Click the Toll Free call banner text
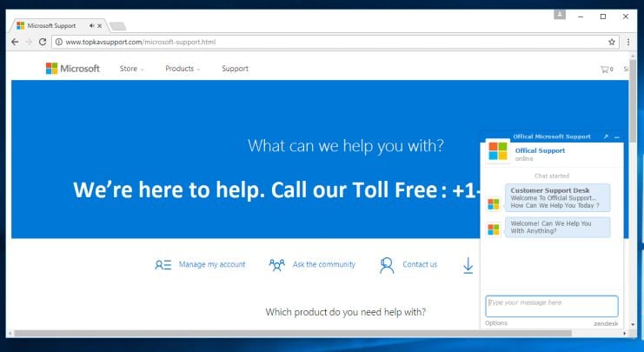Viewport: 644px width, 352px height. coord(277,190)
